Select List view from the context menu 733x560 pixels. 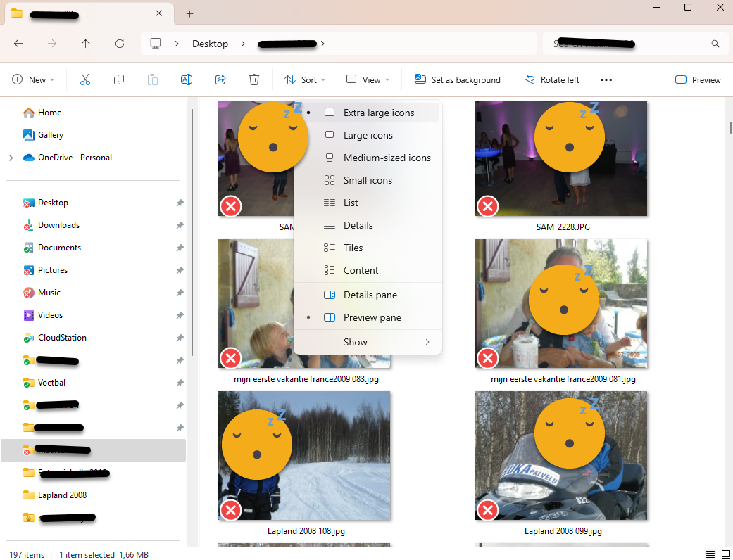[350, 202]
